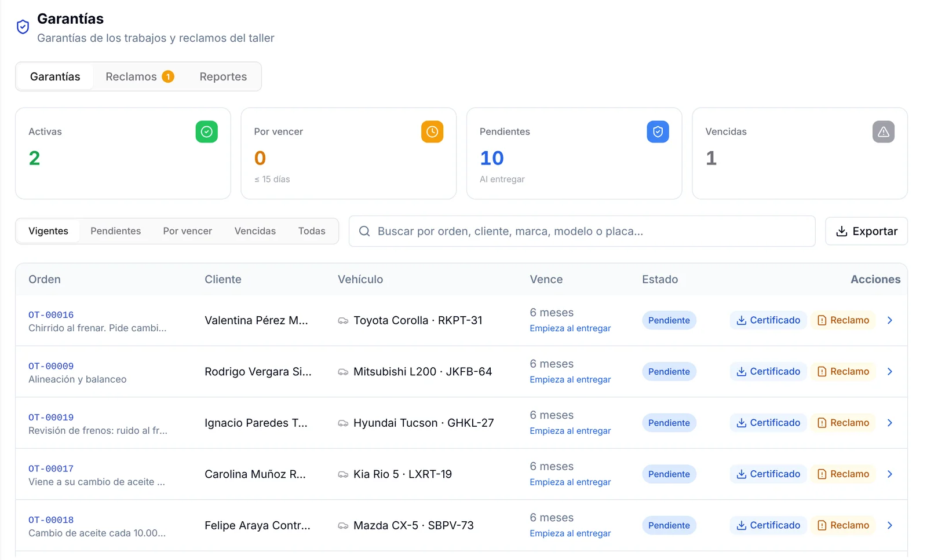
Task: File a Reclamo for OT-00019
Action: pyautogui.click(x=843, y=423)
